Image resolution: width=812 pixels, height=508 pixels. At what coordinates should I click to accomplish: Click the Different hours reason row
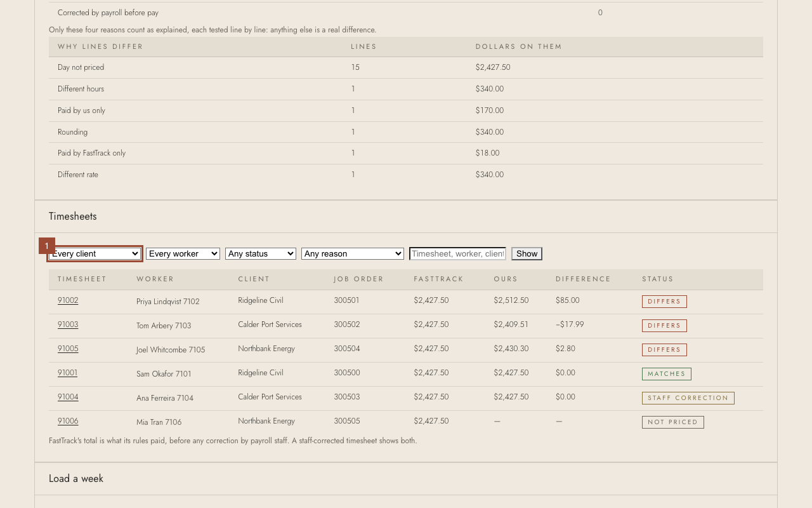point(406,89)
